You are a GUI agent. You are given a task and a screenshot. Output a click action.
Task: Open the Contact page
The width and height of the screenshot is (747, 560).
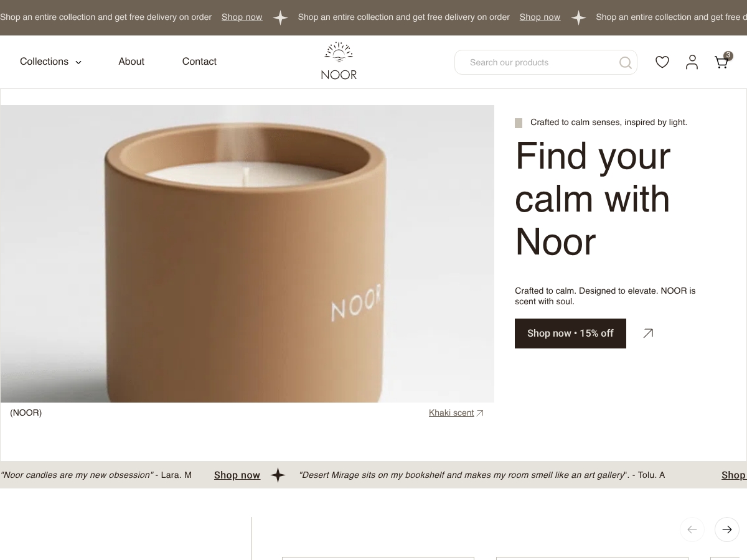coord(199,62)
